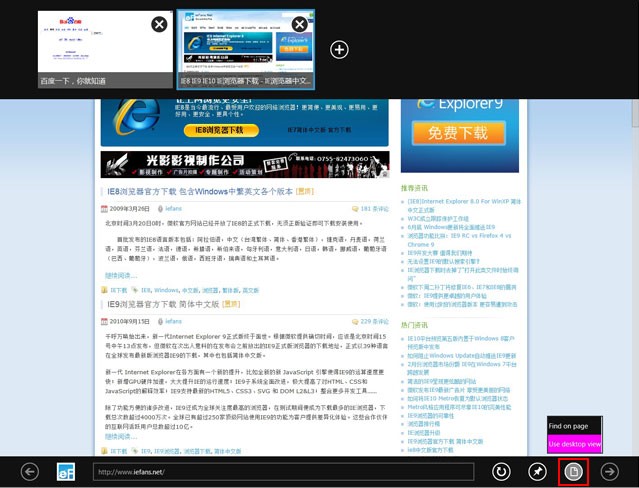
Task: Click the Internet Explorer logo in banner
Action: click(137, 117)
